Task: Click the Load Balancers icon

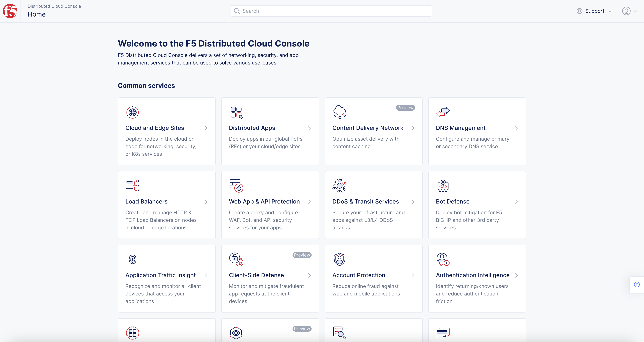Action: click(x=132, y=186)
